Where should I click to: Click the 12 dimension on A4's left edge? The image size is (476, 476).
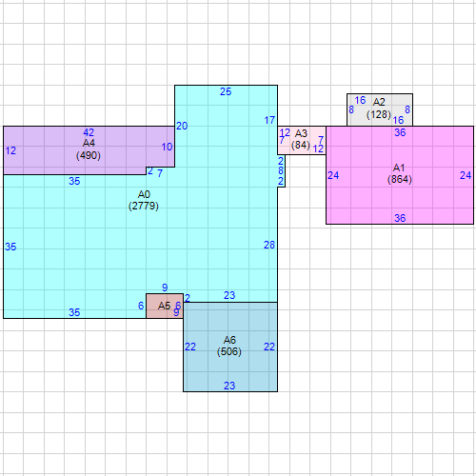coord(10,150)
